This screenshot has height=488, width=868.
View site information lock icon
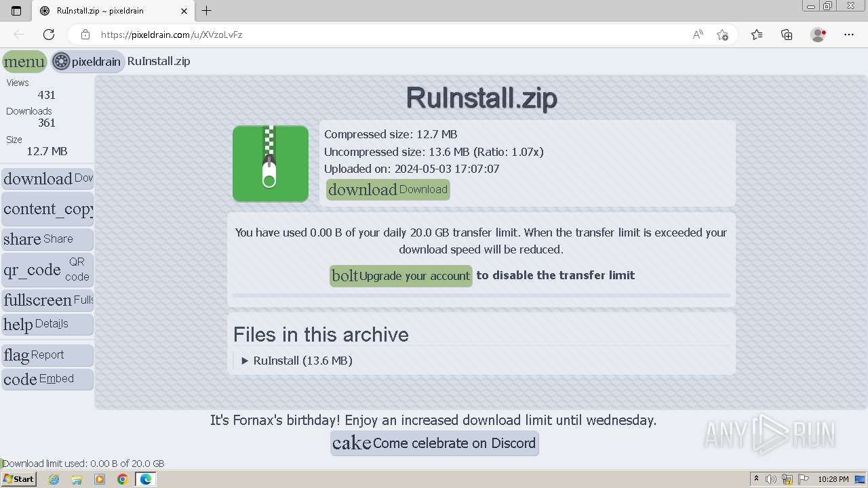coord(85,35)
